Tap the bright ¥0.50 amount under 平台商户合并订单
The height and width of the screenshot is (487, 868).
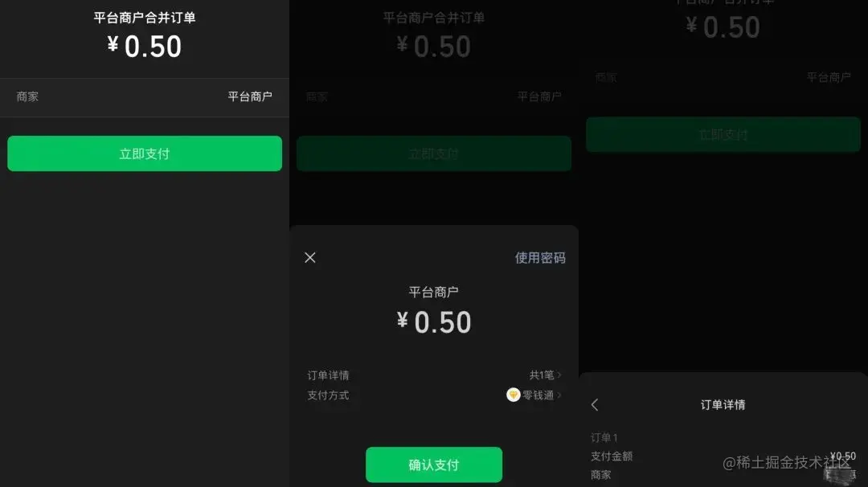coord(145,46)
